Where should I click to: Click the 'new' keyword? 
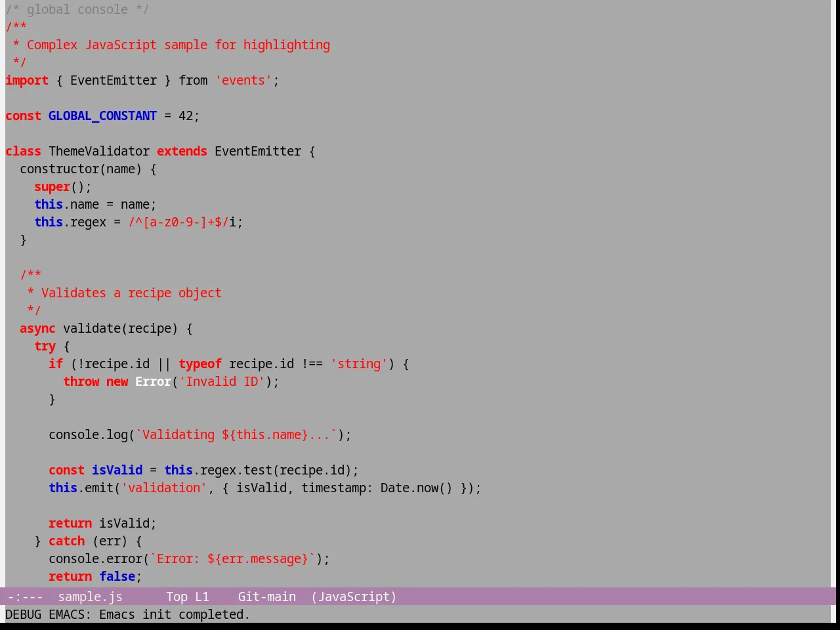click(117, 381)
